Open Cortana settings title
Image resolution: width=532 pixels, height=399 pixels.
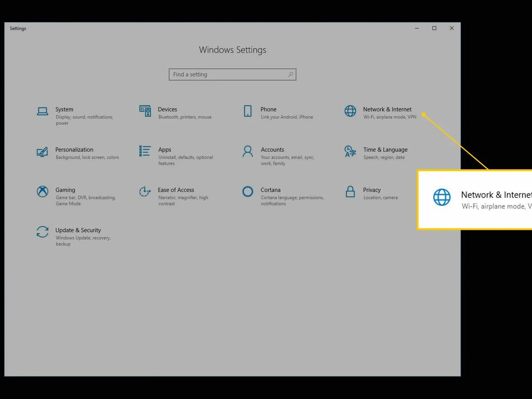pyautogui.click(x=271, y=190)
